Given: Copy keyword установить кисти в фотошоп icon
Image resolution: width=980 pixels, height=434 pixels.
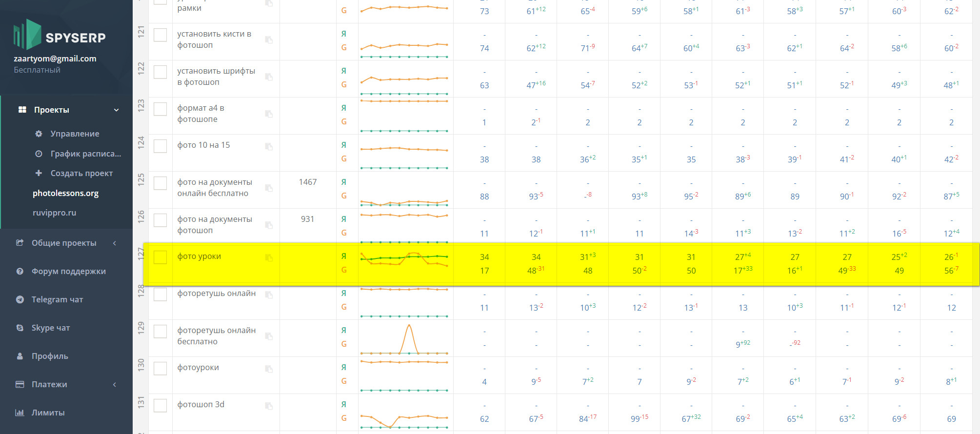Looking at the screenshot, I should tap(269, 39).
